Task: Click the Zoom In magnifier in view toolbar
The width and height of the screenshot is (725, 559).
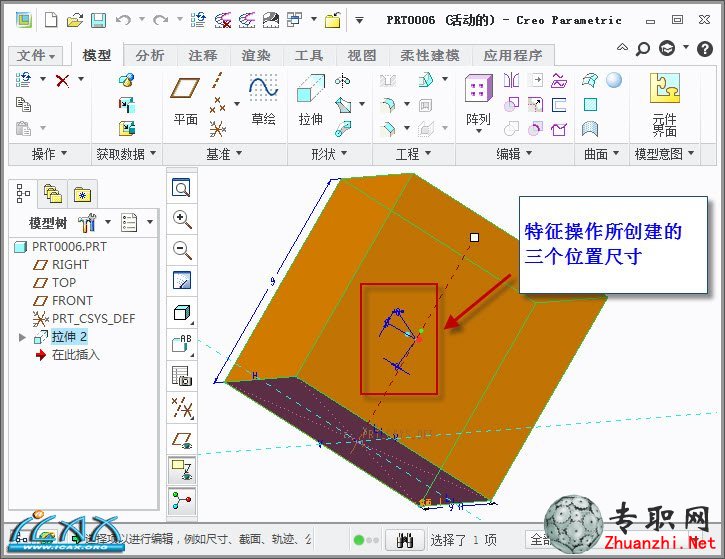Action: (182, 219)
